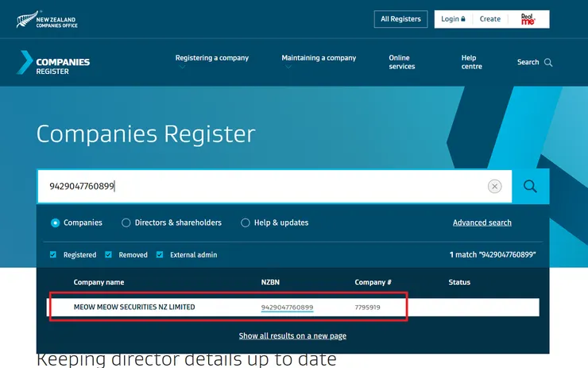
Task: Open the Companies Register home logo
Action: tap(53, 62)
